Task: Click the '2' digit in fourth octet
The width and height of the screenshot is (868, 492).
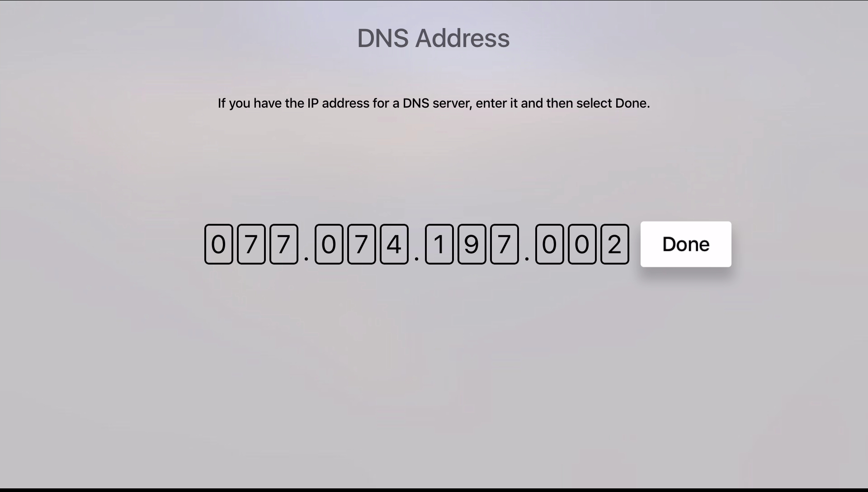Action: pos(614,243)
